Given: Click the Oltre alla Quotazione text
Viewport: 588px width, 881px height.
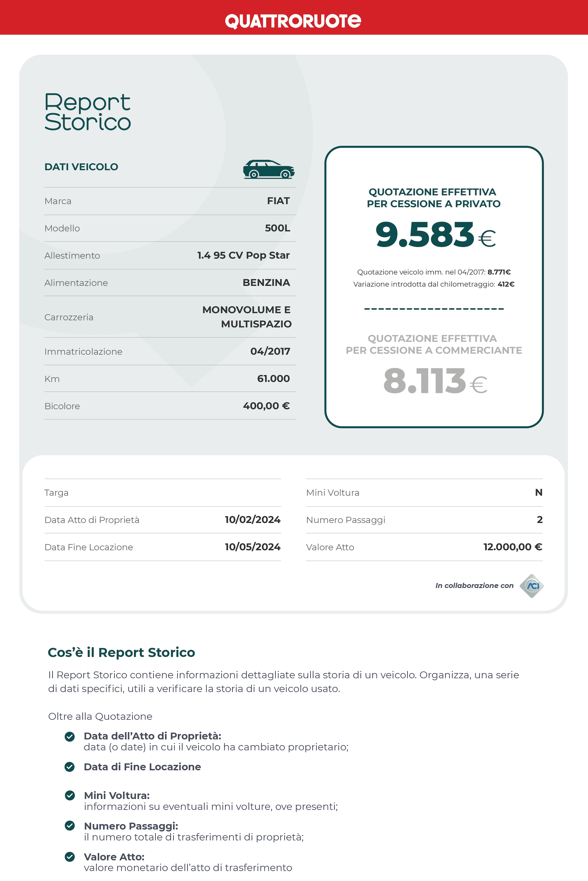Looking at the screenshot, I should [100, 717].
